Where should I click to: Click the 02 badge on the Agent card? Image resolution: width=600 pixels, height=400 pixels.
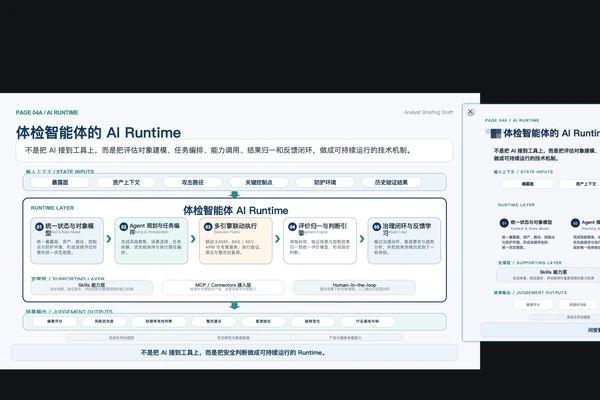tap(124, 227)
